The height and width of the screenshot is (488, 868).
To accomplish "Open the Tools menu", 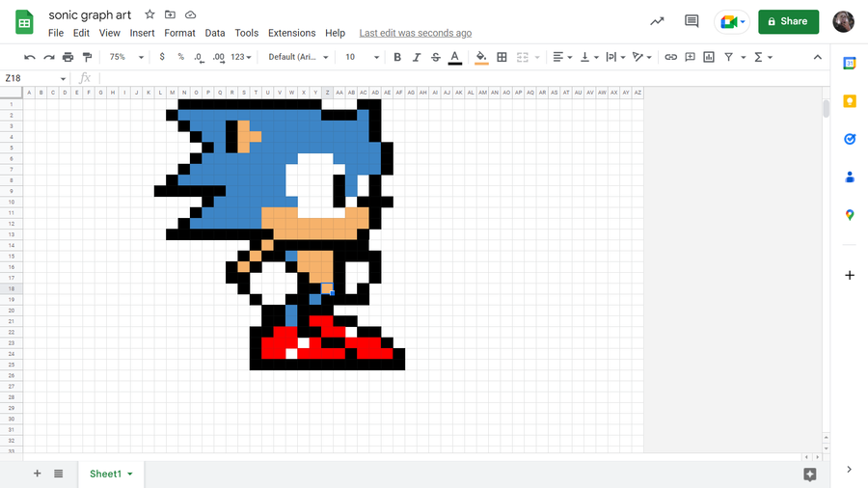I will tap(246, 33).
